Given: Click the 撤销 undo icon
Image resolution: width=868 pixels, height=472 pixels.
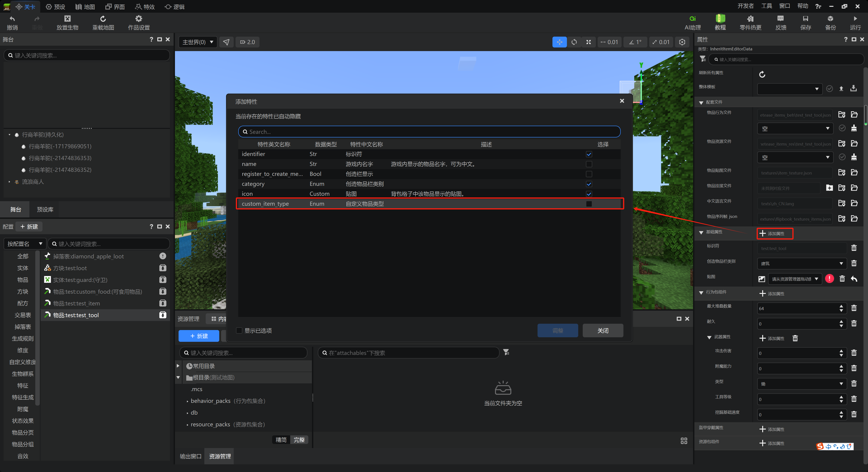Looking at the screenshot, I should pos(12,19).
